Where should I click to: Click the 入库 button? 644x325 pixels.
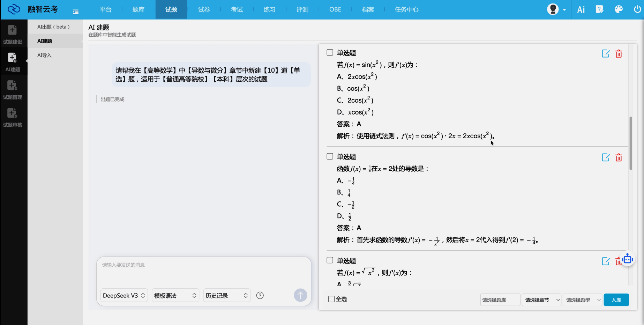616,300
